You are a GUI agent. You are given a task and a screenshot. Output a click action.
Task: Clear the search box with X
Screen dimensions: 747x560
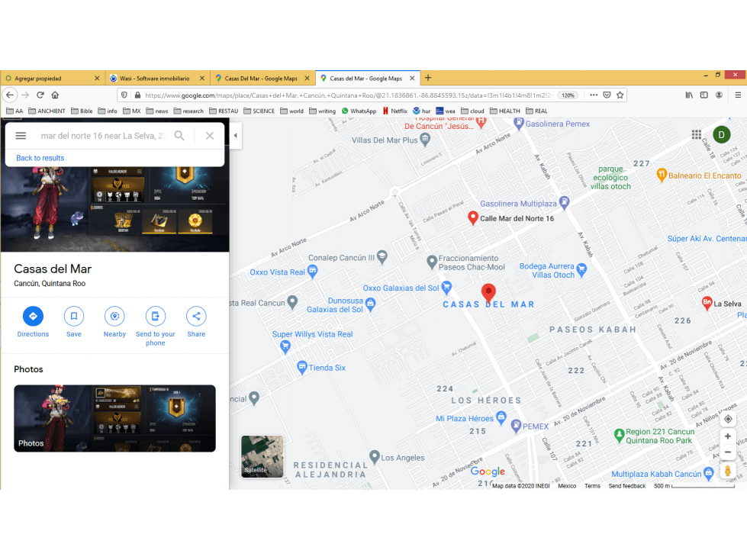(x=210, y=136)
